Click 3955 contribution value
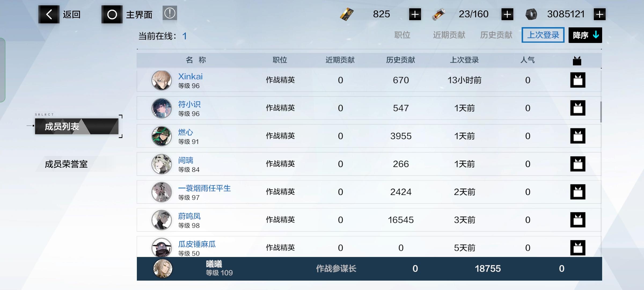644x290 pixels. pyautogui.click(x=401, y=136)
